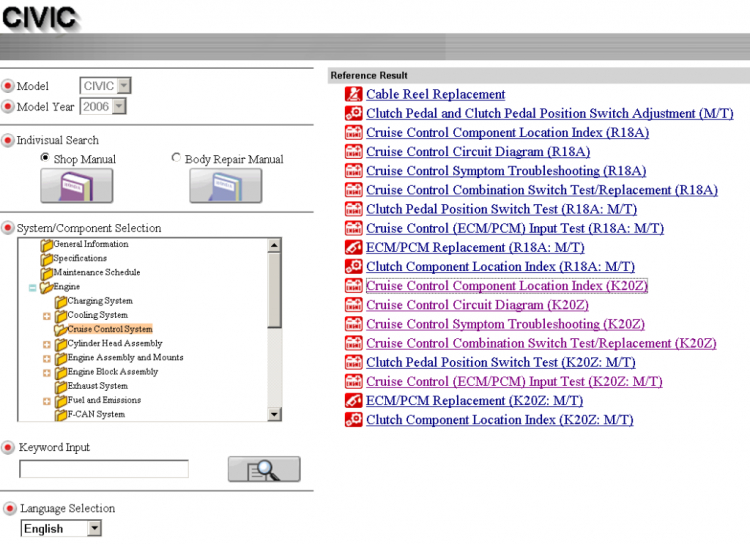Click the Charging System folder icon
Viewport: 750px width, 544px height.
[x=61, y=301]
